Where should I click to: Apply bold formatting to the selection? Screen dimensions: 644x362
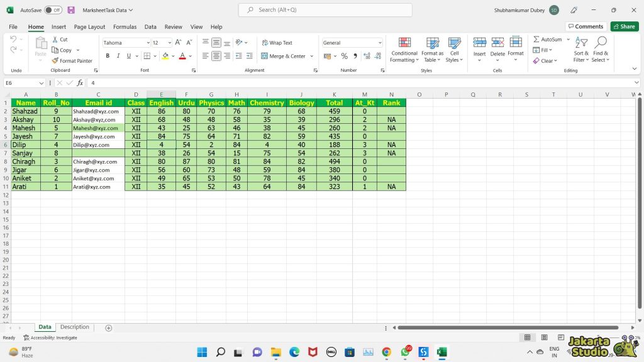tap(108, 55)
